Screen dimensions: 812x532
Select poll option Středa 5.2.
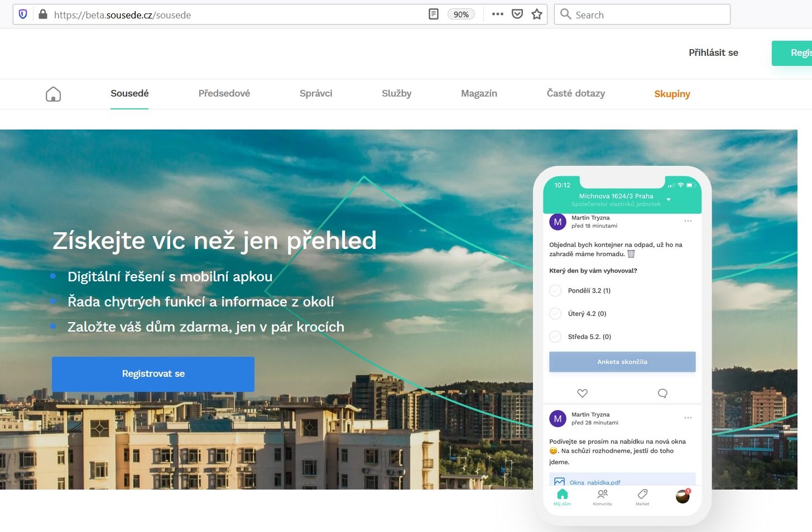point(555,337)
